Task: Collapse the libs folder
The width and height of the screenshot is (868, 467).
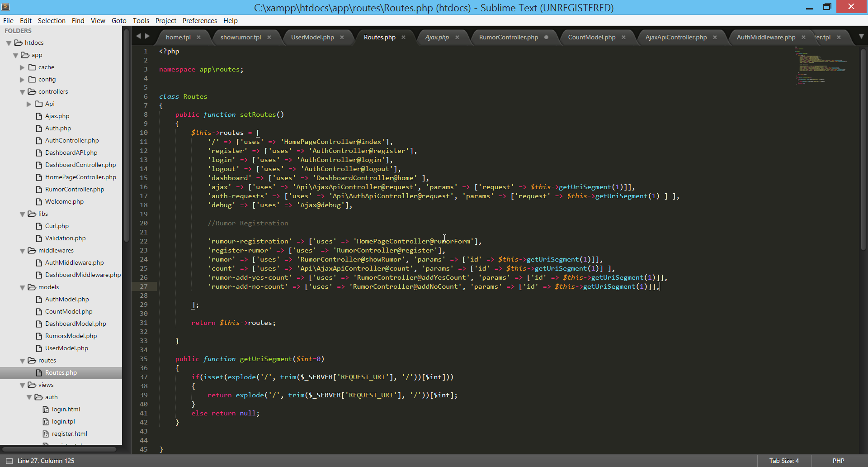Action: coord(22,214)
